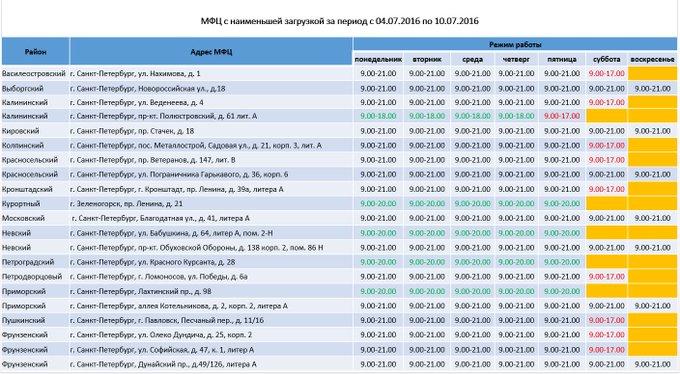Select the воскресенье column header
680x374 pixels.
tap(652, 59)
